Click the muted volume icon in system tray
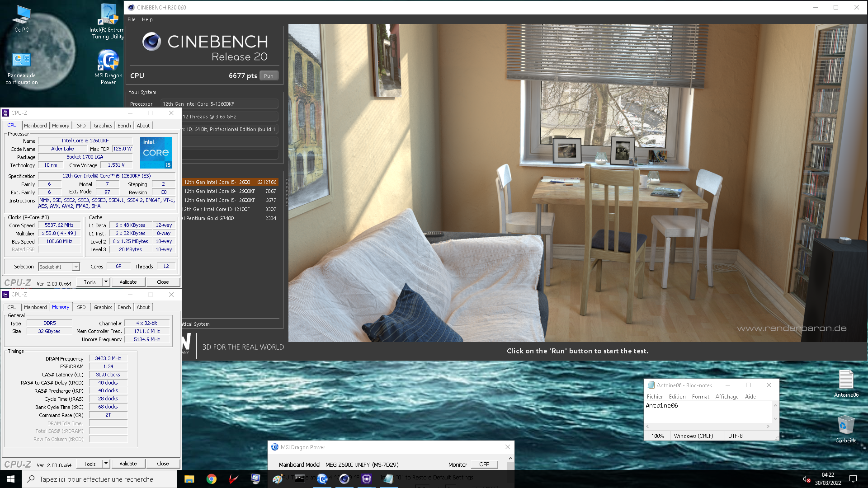The width and height of the screenshot is (868, 488). (806, 479)
